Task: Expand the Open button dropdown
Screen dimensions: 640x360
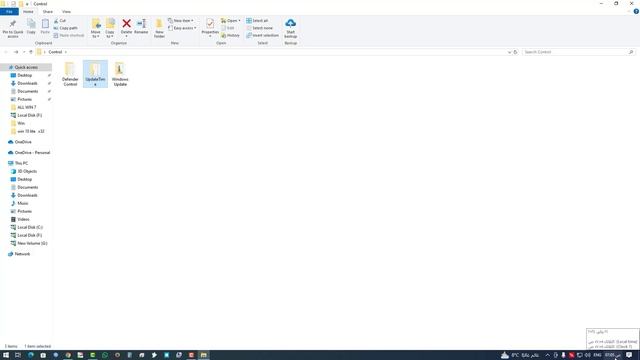Action: 240,20
